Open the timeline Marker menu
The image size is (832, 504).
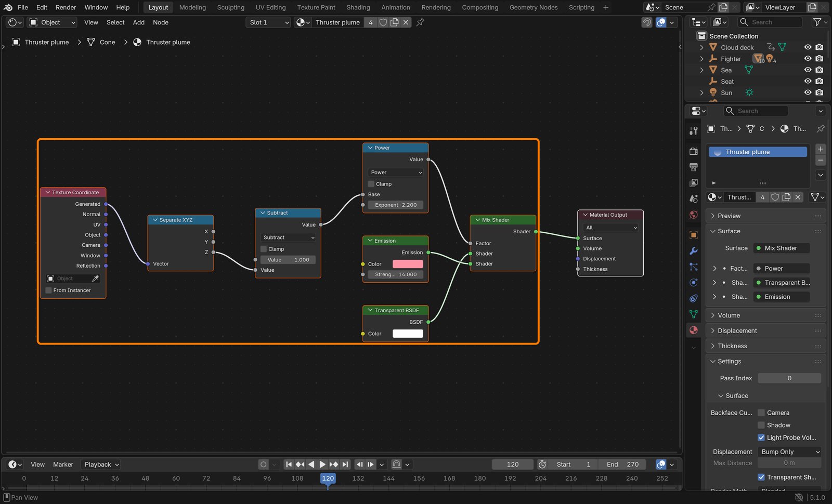[x=63, y=465]
